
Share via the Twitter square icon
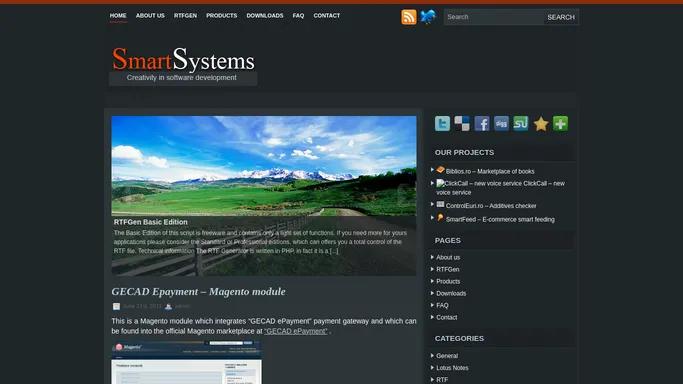click(x=443, y=124)
